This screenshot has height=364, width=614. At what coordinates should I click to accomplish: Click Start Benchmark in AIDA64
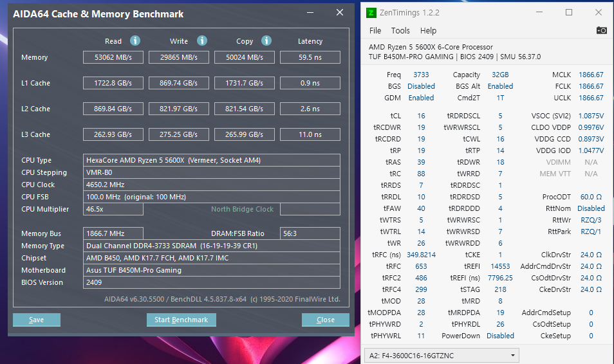(181, 320)
